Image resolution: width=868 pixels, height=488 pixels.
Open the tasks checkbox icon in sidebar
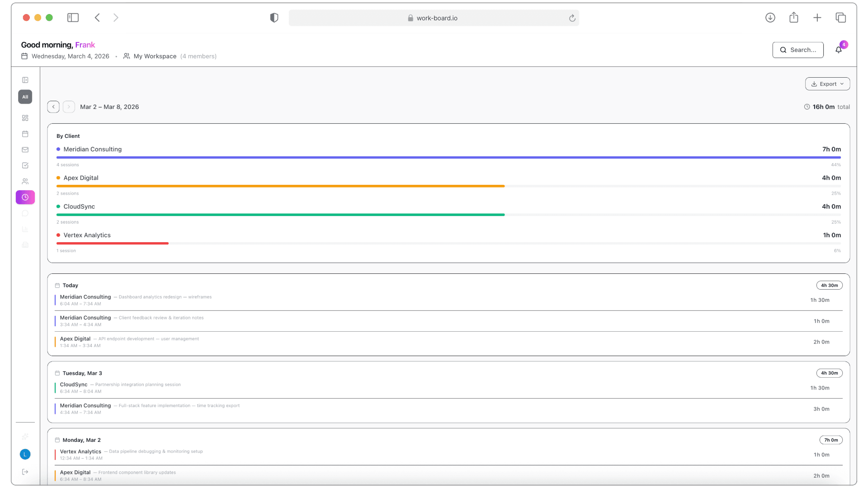click(25, 165)
